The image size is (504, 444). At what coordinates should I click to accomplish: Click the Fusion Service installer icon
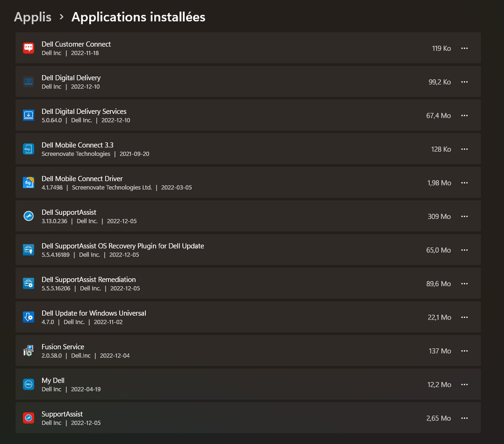pos(29,351)
